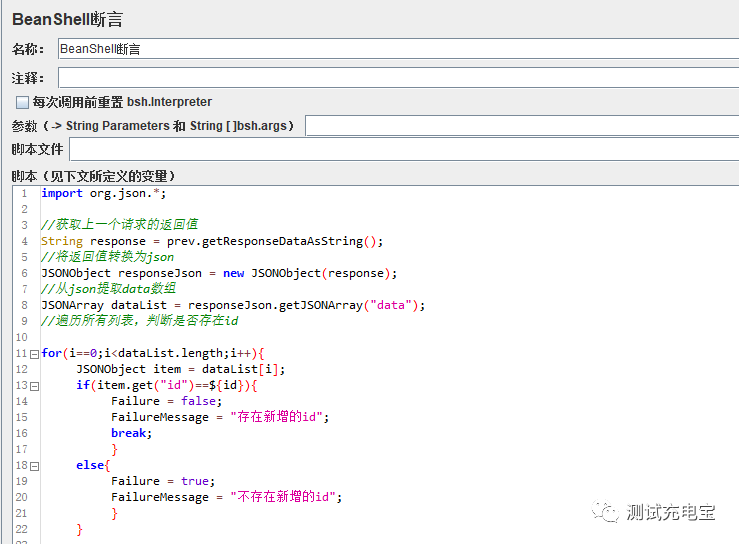Click the line JSONObject item = dataList[i]

(x=181, y=369)
